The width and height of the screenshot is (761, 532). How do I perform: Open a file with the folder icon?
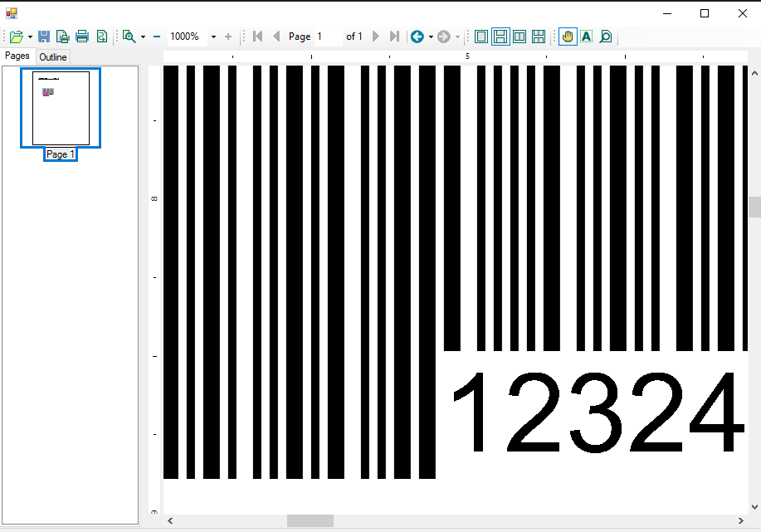click(16, 37)
